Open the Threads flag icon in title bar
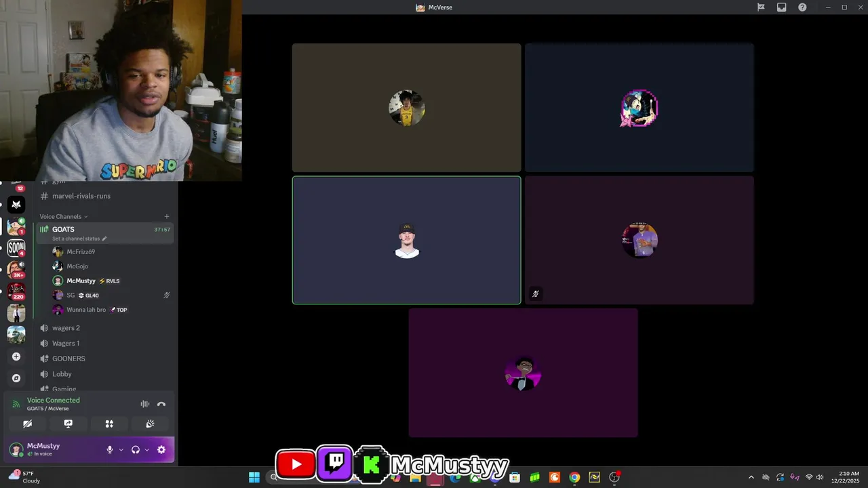The image size is (868, 488). [761, 7]
